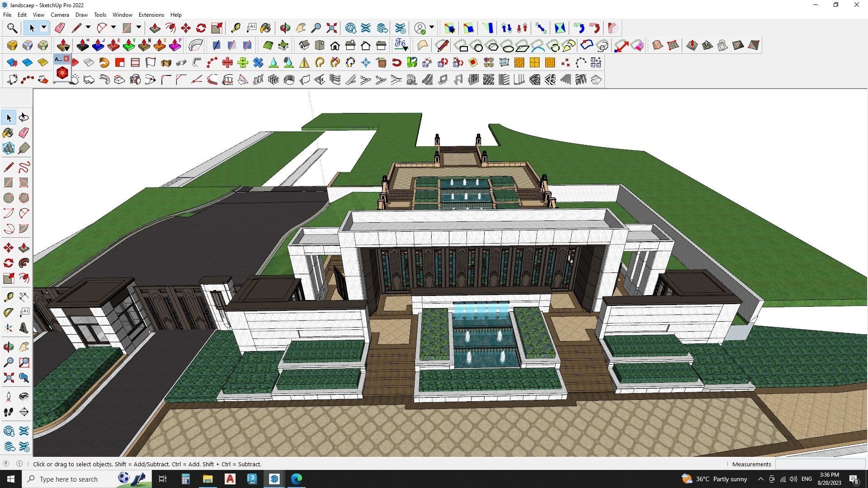Open the Extensions menu
Viewport: 868px width, 488px height.
click(151, 14)
